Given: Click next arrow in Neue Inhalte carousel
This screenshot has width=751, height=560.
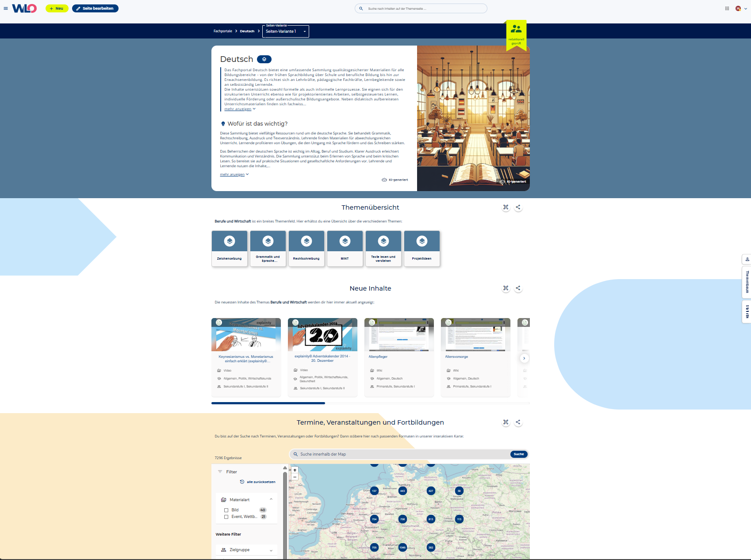Looking at the screenshot, I should (x=524, y=358).
